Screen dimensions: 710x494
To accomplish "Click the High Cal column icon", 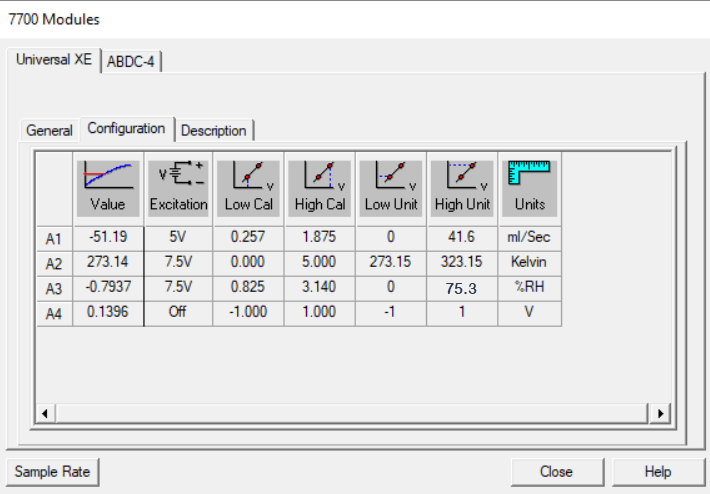I will (x=319, y=176).
